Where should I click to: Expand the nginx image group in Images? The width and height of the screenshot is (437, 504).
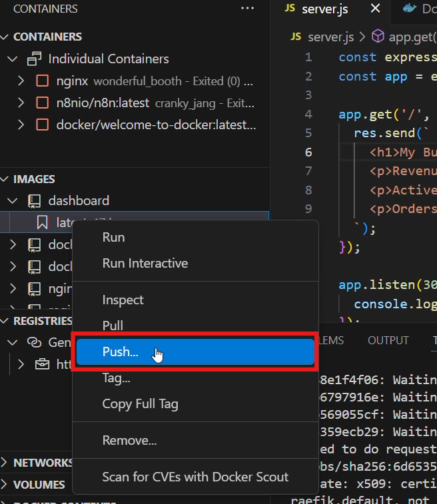(x=13, y=288)
